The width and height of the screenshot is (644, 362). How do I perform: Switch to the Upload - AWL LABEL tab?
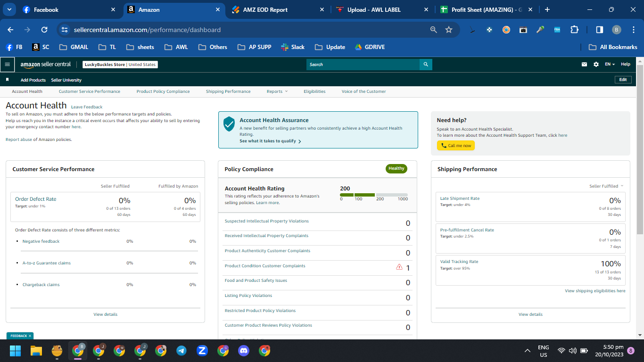pyautogui.click(x=382, y=9)
